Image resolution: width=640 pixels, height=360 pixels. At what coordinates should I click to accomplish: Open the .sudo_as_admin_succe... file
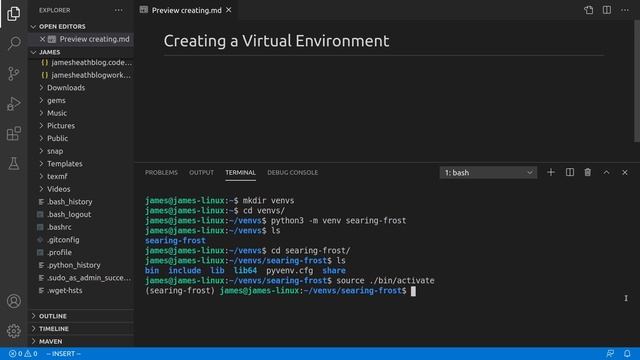pyautogui.click(x=81, y=278)
